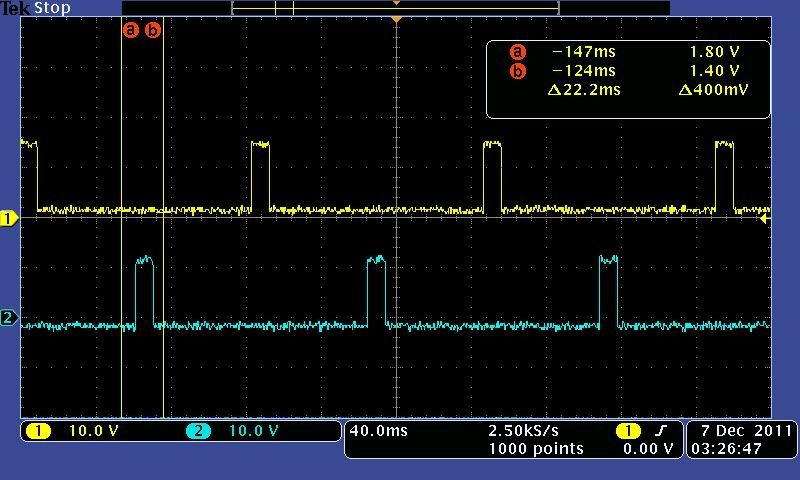Select the channel 1 yellow ground marker

(x=9, y=218)
